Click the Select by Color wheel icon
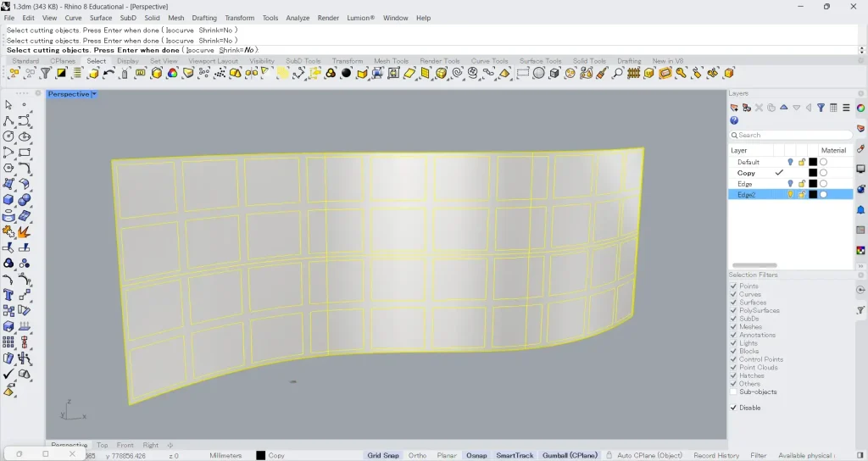The height and width of the screenshot is (461, 868). click(173, 73)
